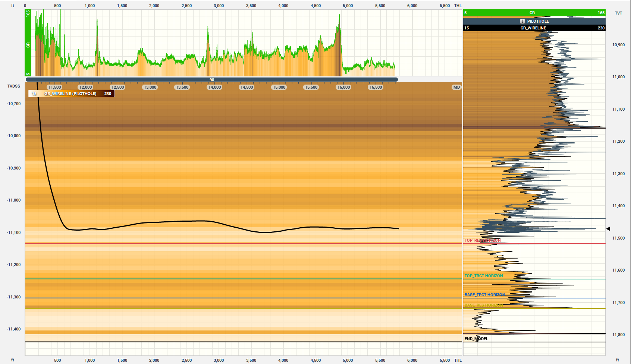Click the THL label at top axis
The height and width of the screenshot is (364, 631).
pyautogui.click(x=458, y=6)
